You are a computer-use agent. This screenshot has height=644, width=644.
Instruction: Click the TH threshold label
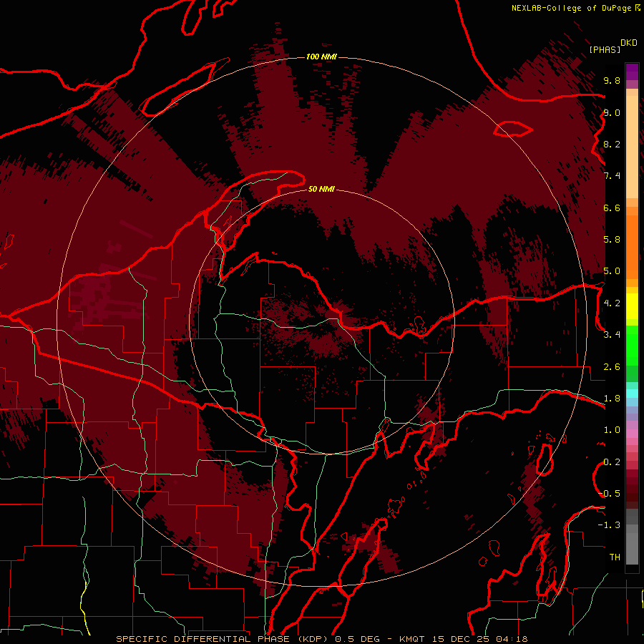pos(615,557)
